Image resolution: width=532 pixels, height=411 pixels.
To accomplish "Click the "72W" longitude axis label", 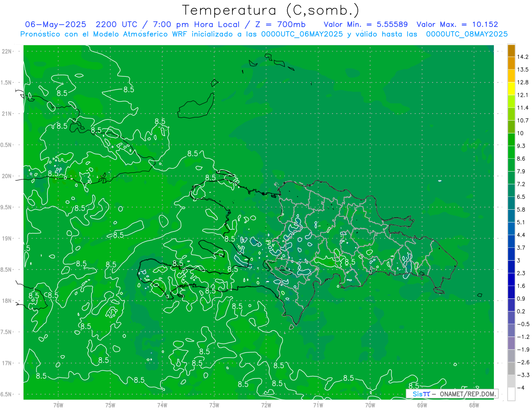I will pos(266,405).
